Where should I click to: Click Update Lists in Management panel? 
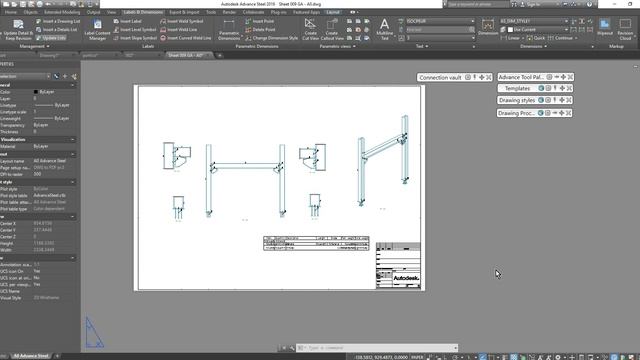click(x=51, y=38)
